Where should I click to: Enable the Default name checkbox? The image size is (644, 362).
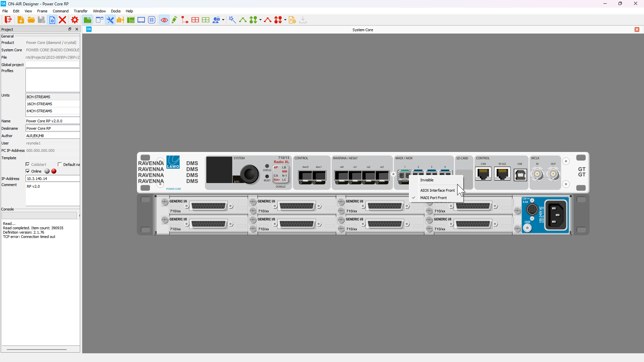pyautogui.click(x=60, y=165)
